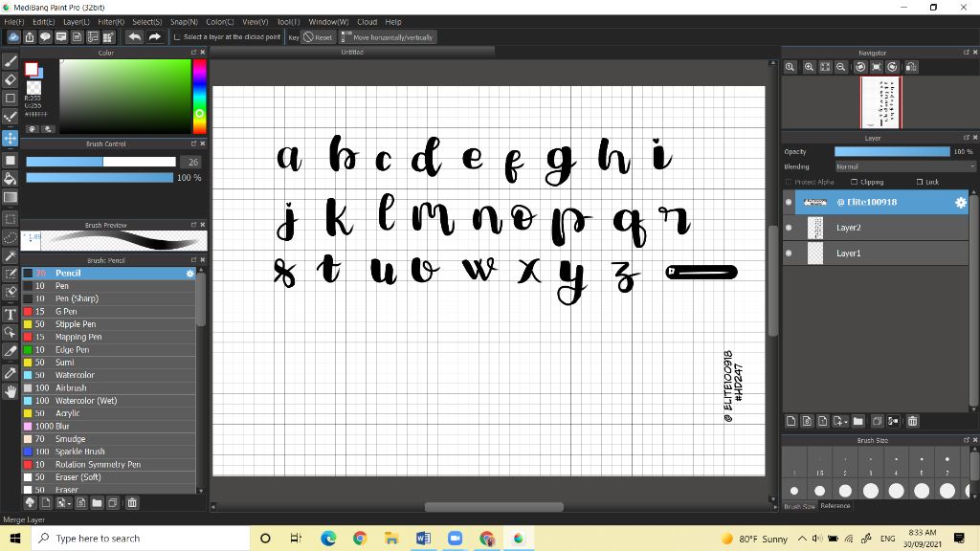Click the canvas horizontal scrollbar
Screen dimensions: 980x551
click(494, 507)
